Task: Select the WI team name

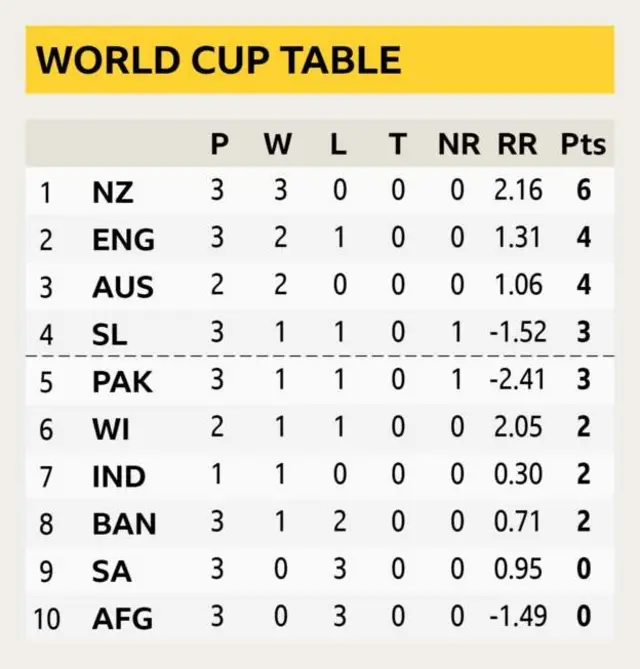Action: pyautogui.click(x=109, y=430)
